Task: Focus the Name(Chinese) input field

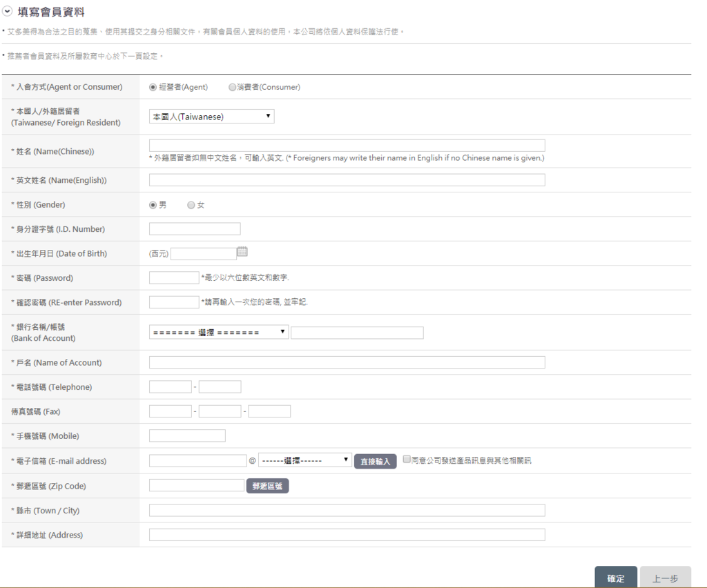Action: (347, 146)
